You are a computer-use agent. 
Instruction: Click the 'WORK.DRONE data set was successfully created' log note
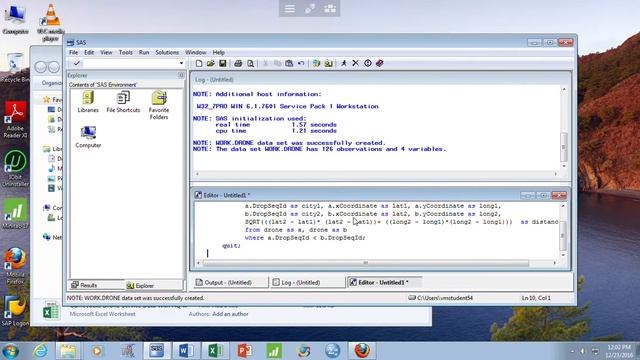point(289,143)
